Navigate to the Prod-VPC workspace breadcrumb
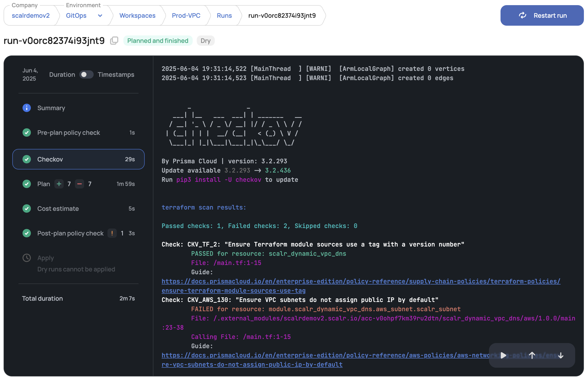This screenshot has height=379, width=588. click(x=186, y=15)
